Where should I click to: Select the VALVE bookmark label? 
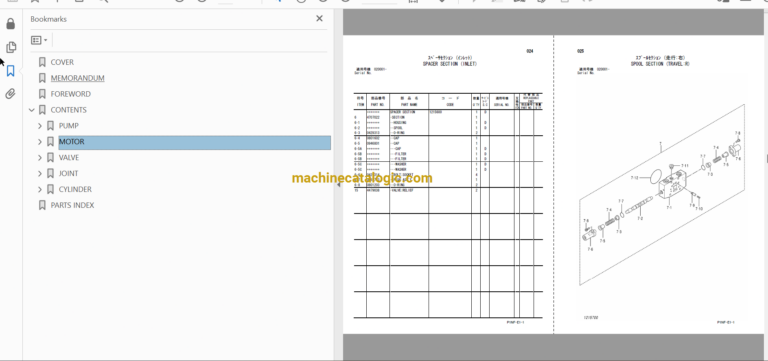(x=69, y=158)
